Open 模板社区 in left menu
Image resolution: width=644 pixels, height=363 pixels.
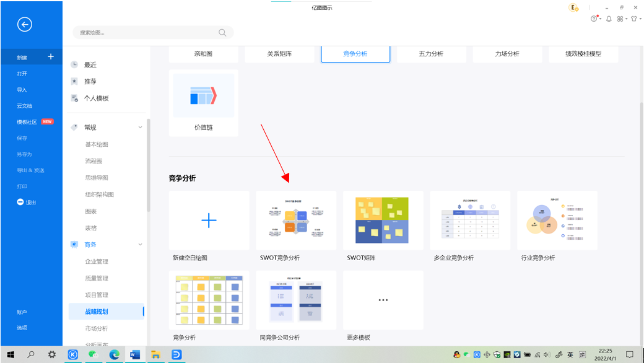pyautogui.click(x=27, y=122)
